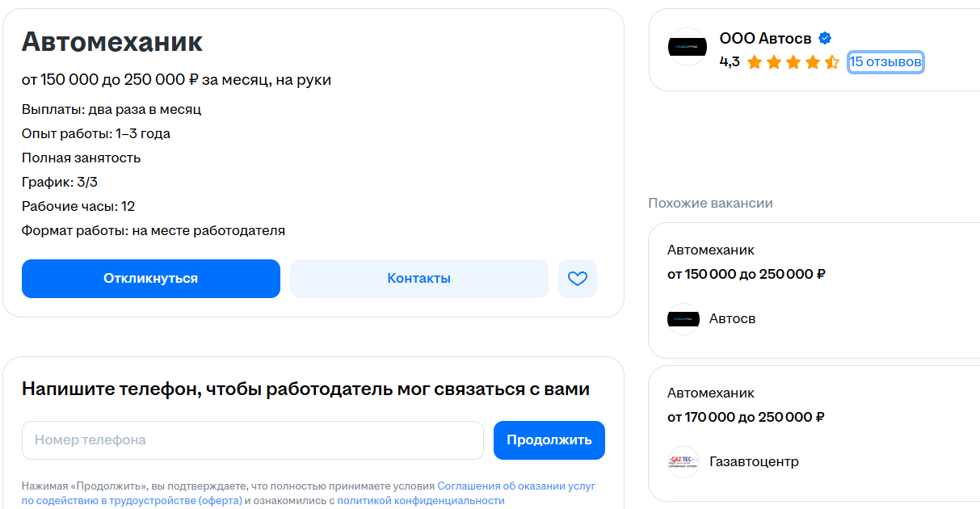Click the Автосв logo under similar vacancies
This screenshot has width=980, height=509.
[x=683, y=319]
